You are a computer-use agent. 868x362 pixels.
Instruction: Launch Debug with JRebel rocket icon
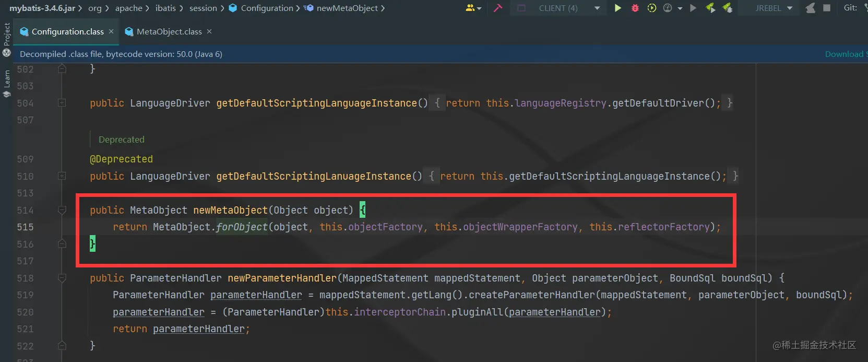[727, 8]
